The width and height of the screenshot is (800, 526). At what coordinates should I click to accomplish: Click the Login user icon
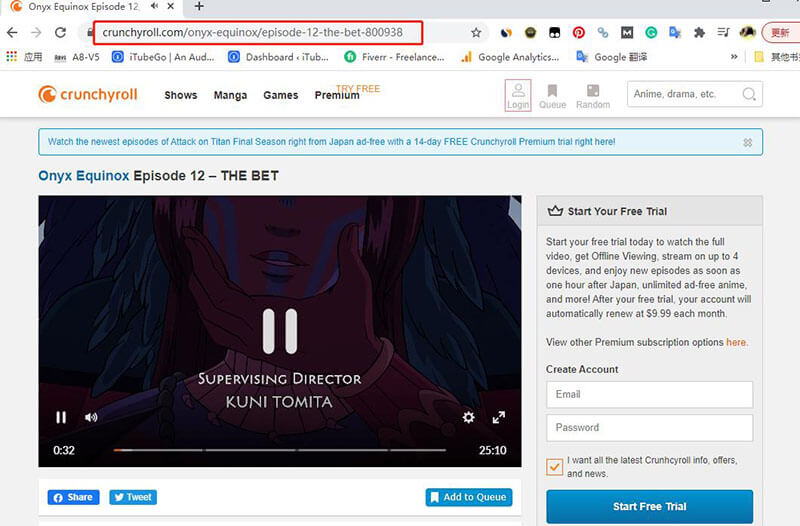pos(518,95)
